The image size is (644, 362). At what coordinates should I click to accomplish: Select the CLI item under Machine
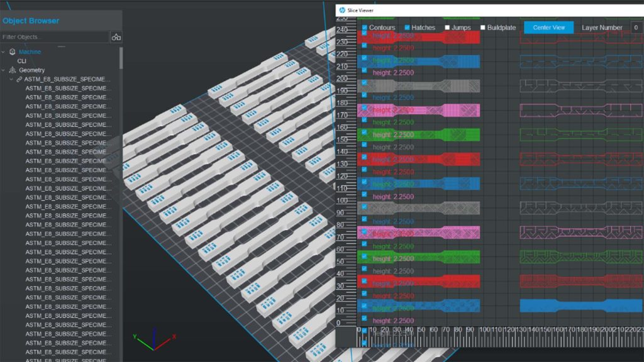point(22,61)
